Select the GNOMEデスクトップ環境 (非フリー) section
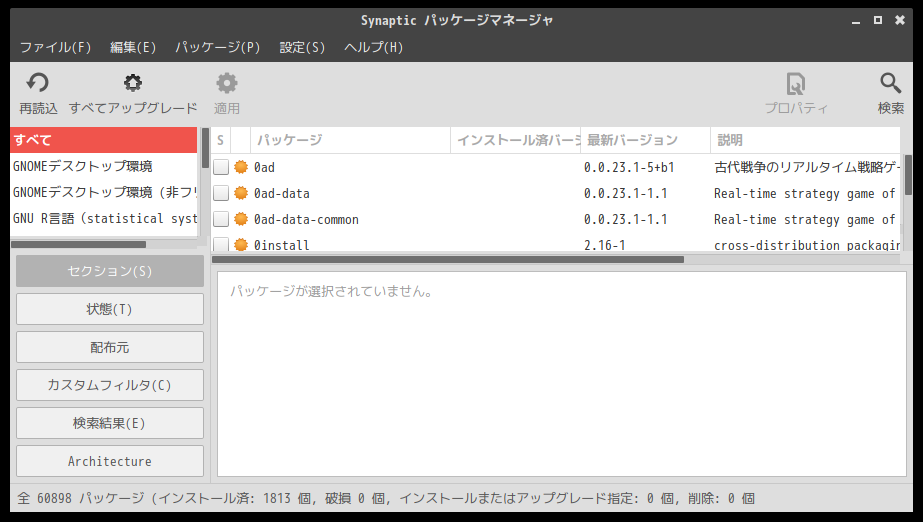The image size is (923, 522). [104, 192]
